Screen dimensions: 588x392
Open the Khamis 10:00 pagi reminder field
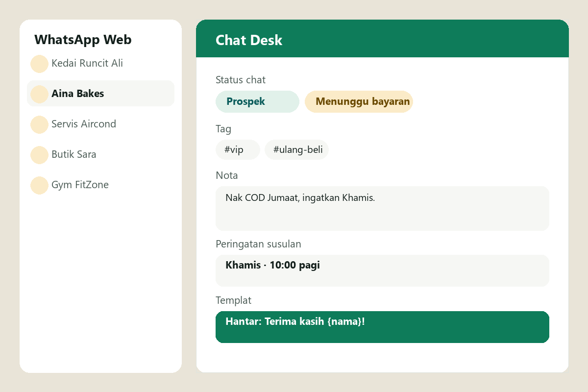tap(382, 270)
